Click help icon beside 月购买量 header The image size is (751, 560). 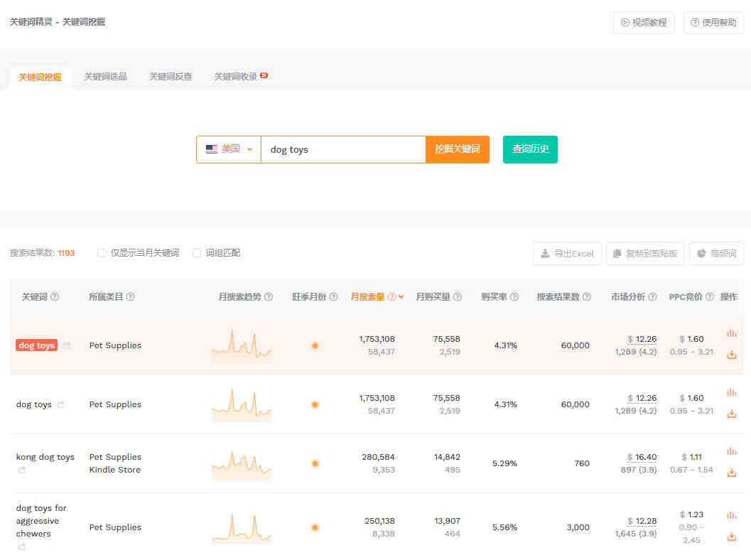pyautogui.click(x=458, y=297)
